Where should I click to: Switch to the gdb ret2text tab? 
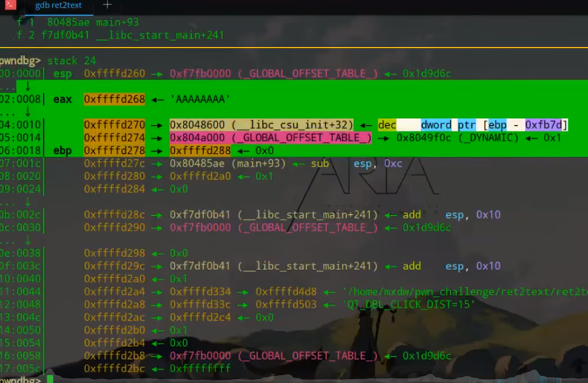click(x=58, y=5)
